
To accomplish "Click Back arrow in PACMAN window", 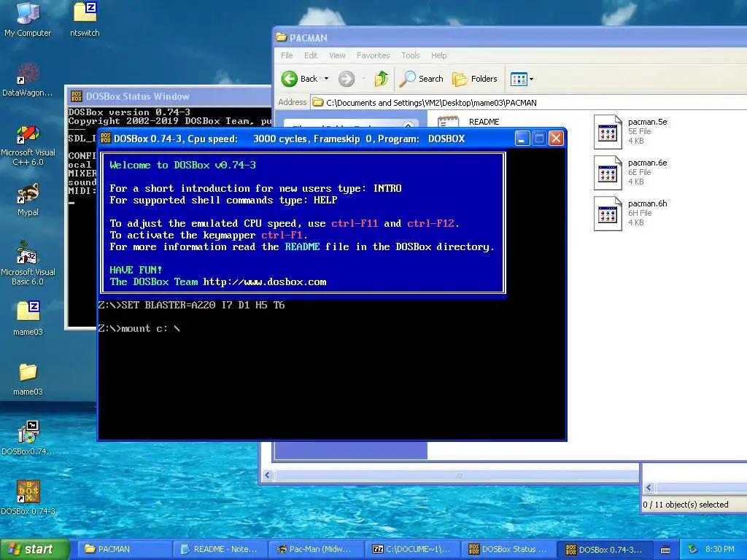I will (x=289, y=79).
